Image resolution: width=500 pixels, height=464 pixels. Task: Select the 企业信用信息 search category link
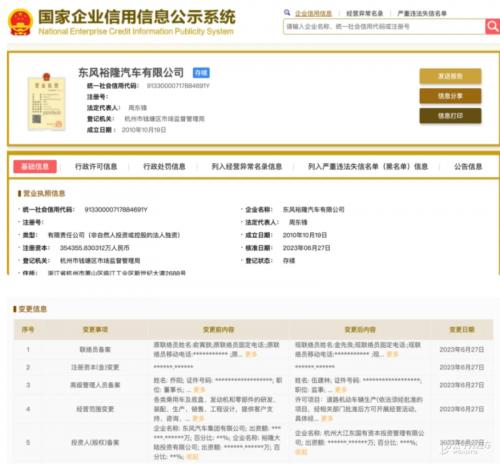coord(313,13)
